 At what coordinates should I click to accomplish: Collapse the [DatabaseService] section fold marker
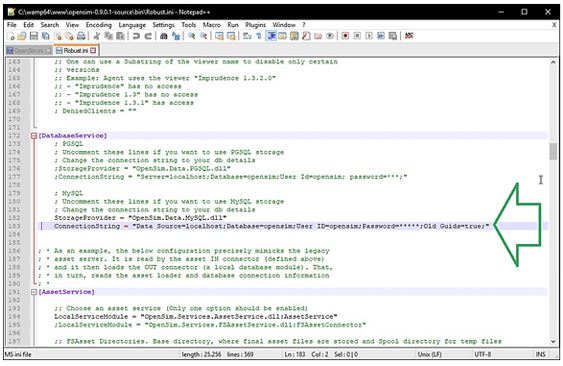[34, 136]
